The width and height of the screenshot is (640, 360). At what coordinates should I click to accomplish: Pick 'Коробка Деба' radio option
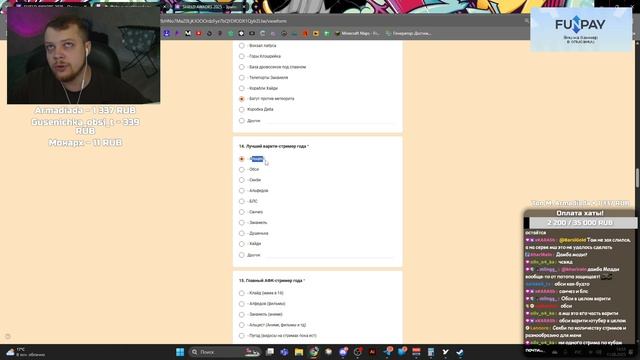pos(242,109)
